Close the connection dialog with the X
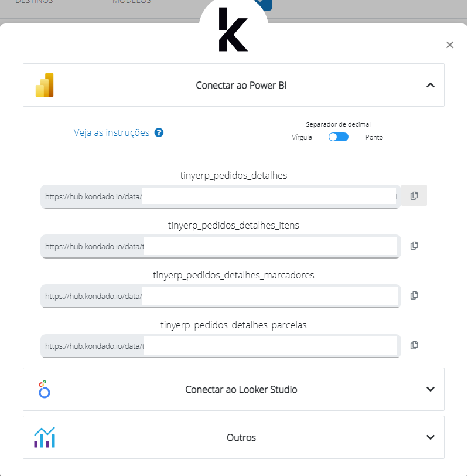 tap(449, 45)
